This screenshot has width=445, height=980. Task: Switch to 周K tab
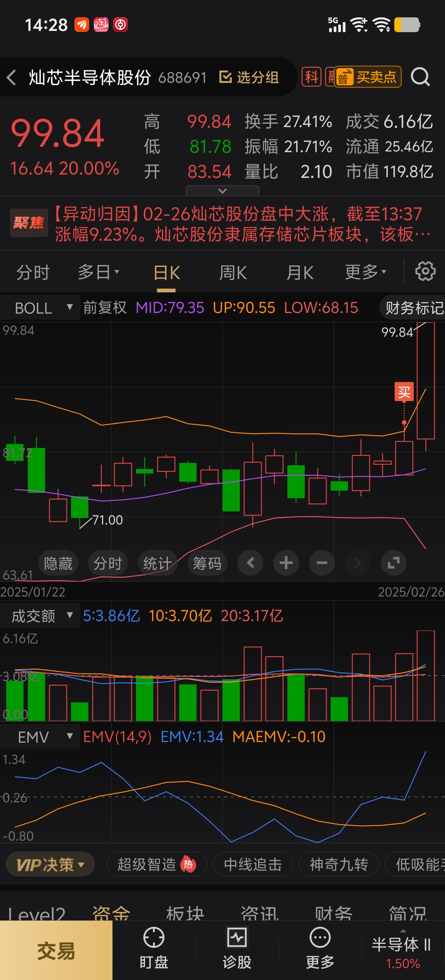[x=233, y=273]
